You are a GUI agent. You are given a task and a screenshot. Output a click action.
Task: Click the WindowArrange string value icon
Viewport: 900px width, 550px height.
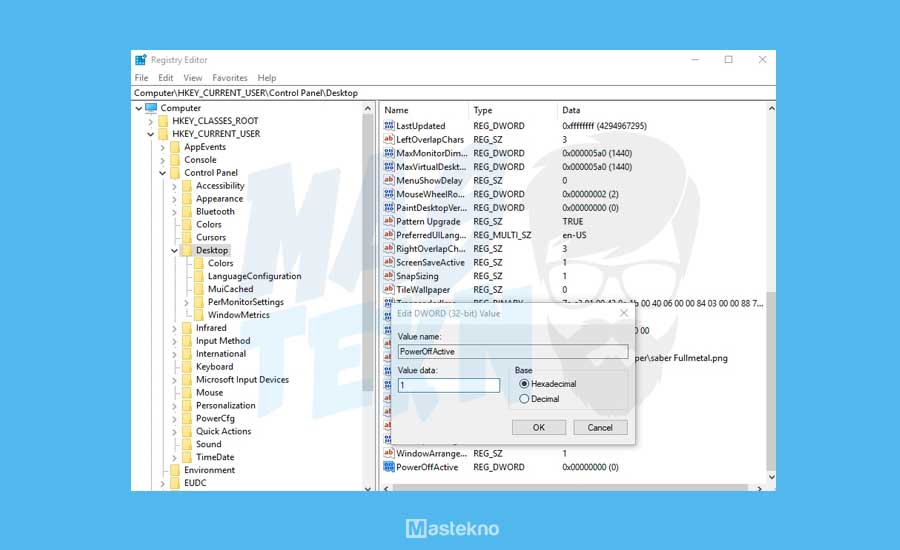pos(389,453)
